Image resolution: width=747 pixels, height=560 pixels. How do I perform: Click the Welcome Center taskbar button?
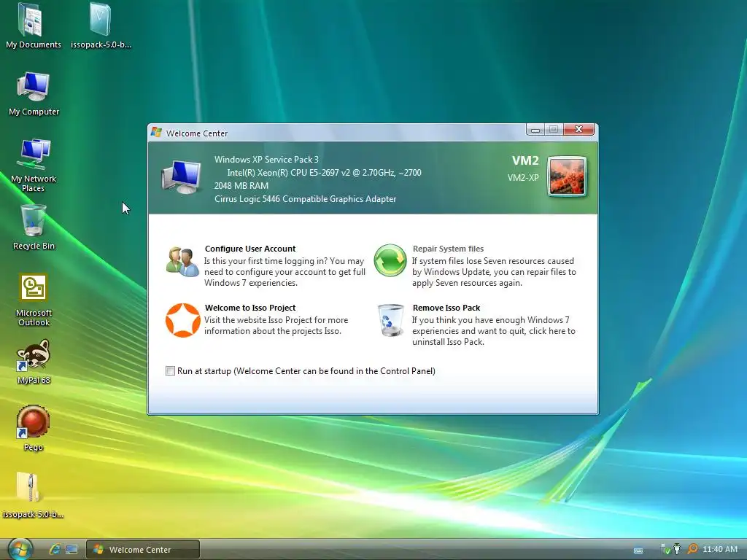[142, 550]
